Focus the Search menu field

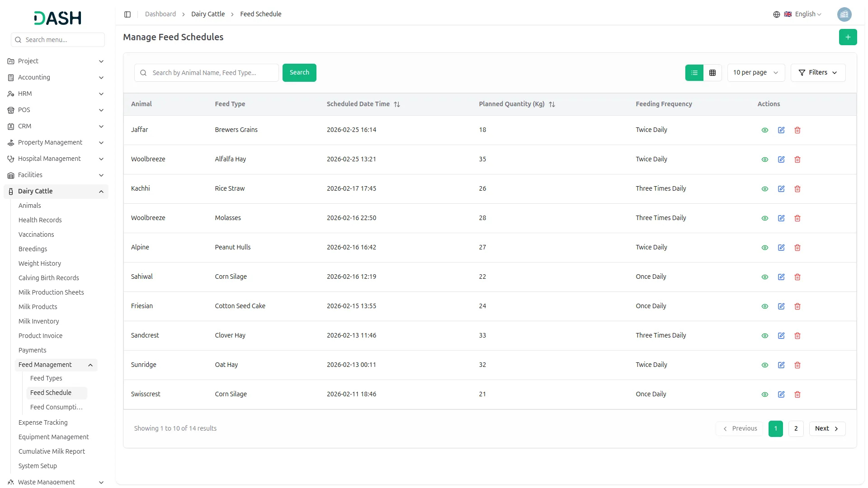click(x=58, y=40)
